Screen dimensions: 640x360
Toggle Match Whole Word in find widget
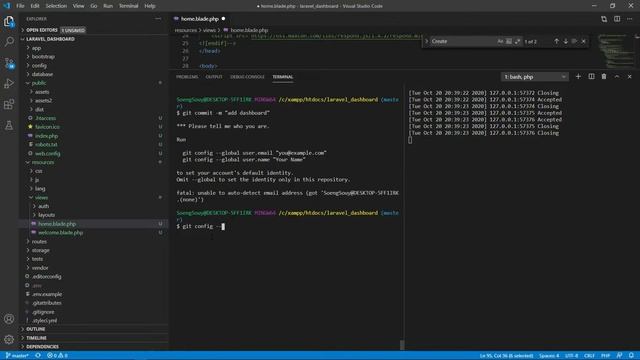[509, 41]
